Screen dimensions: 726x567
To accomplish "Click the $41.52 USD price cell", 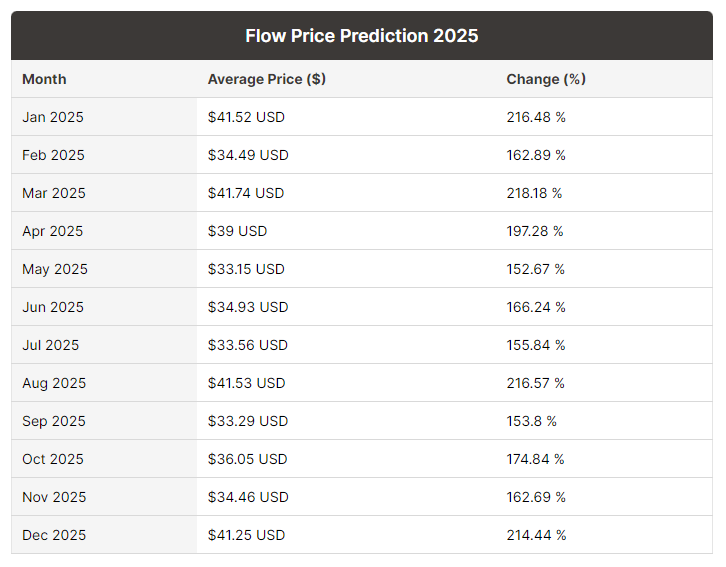I will pyautogui.click(x=246, y=117).
